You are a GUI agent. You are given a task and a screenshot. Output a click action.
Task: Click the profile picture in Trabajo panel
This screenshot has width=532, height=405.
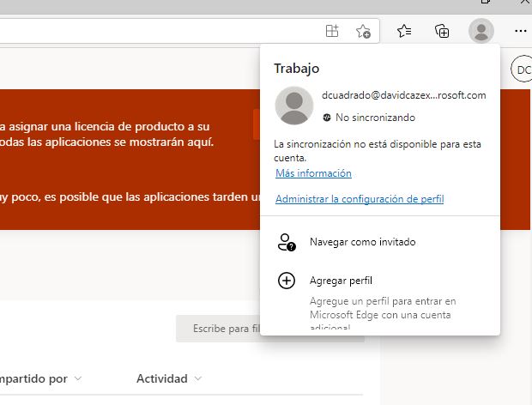coord(294,106)
